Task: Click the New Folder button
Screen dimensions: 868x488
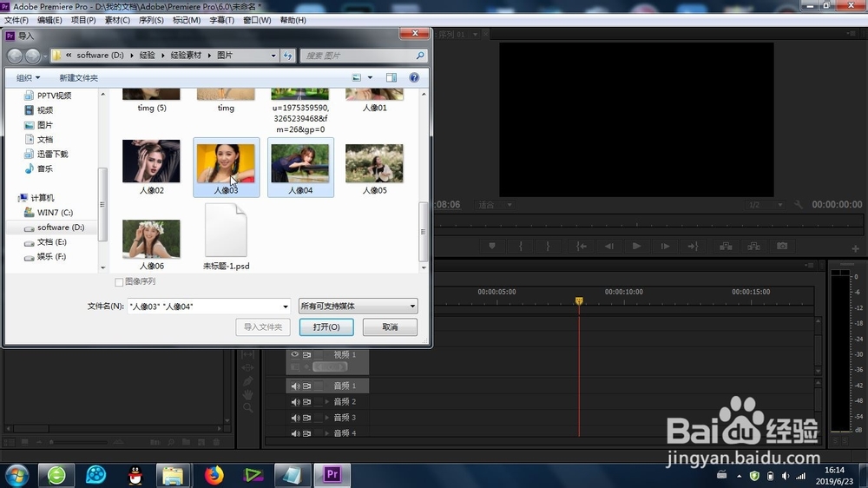Action: pyautogui.click(x=79, y=77)
